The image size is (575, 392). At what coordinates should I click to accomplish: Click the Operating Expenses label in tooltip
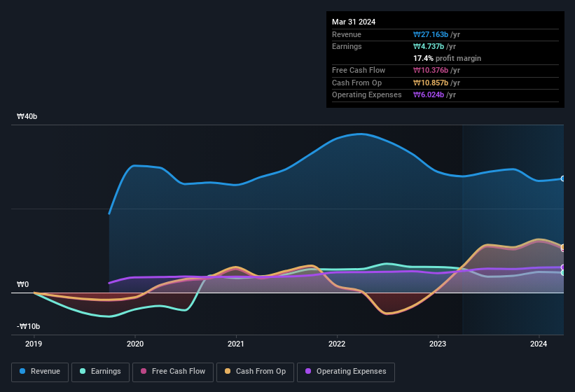pos(367,95)
